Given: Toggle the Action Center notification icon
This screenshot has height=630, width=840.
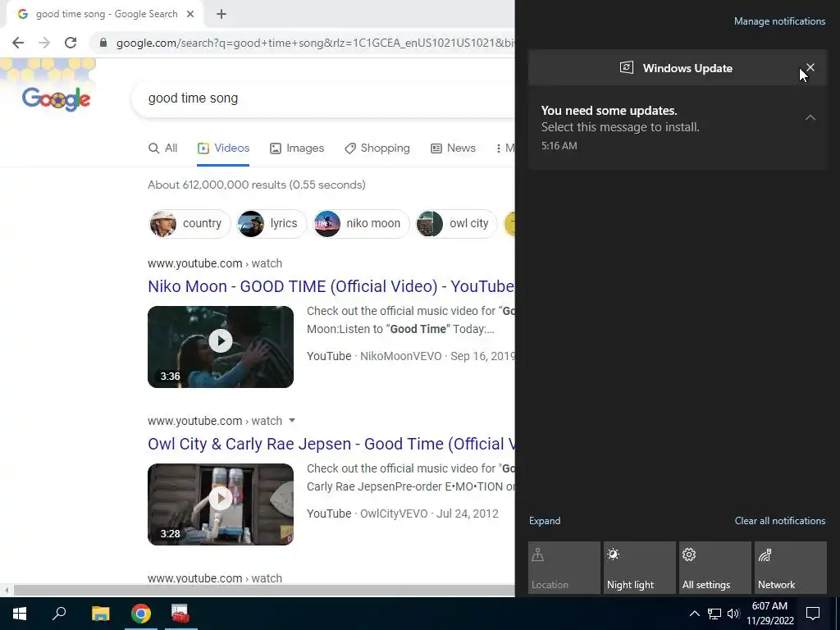Looking at the screenshot, I should (813, 614).
